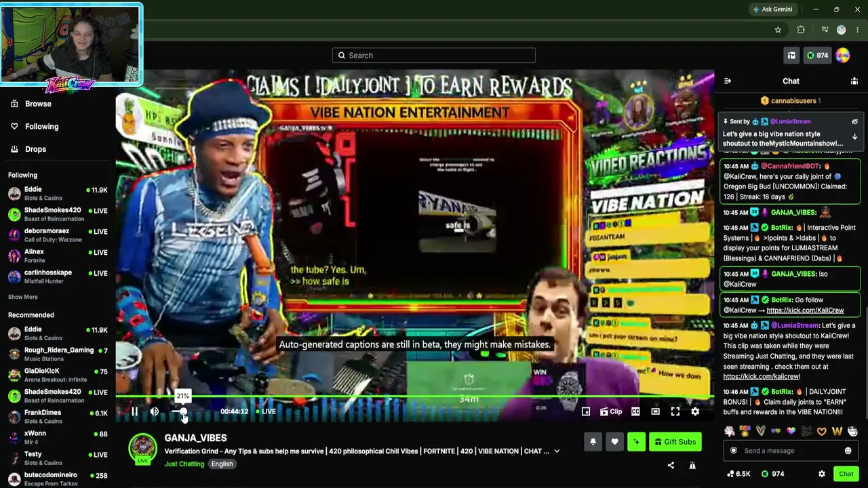Viewport: 868px width, 488px height.
Task: Select the English language tag
Action: coord(222,464)
